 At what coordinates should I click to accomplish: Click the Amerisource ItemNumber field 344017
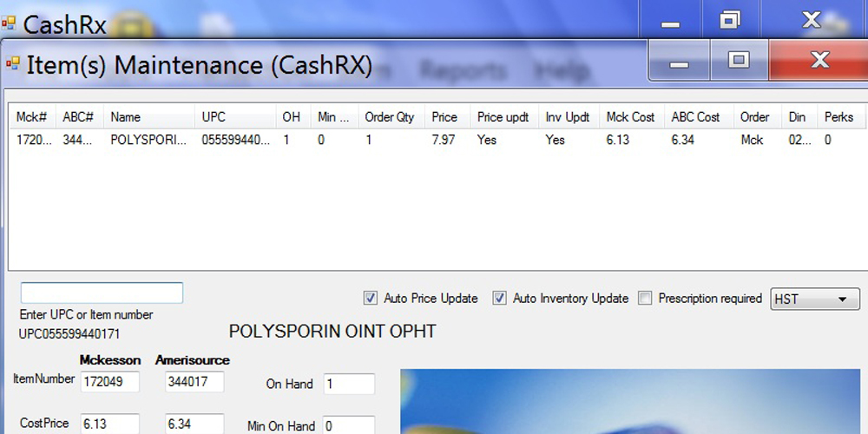point(194,382)
